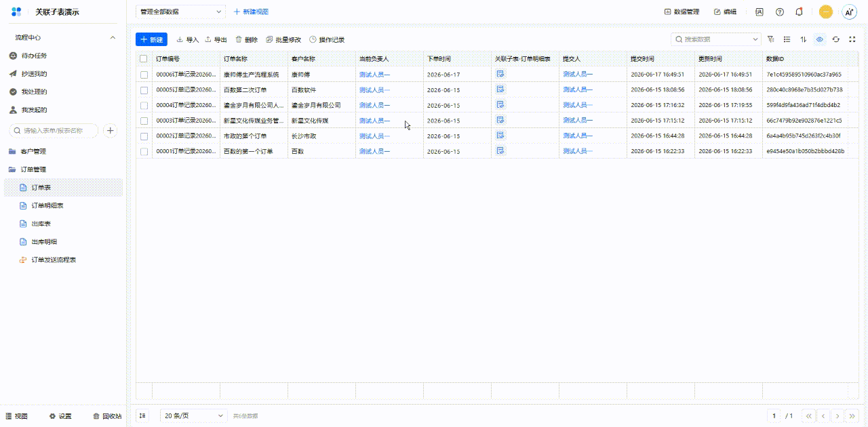
Task: Go to the previous page
Action: click(x=823, y=415)
